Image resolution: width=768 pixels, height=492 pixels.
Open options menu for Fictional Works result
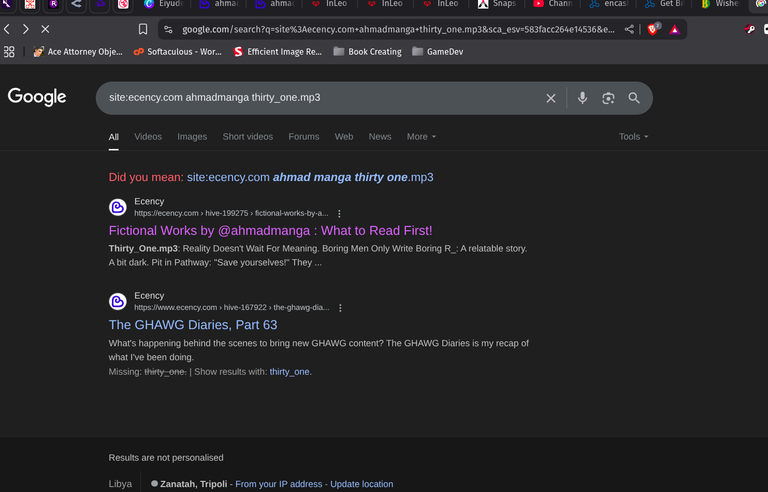point(339,214)
